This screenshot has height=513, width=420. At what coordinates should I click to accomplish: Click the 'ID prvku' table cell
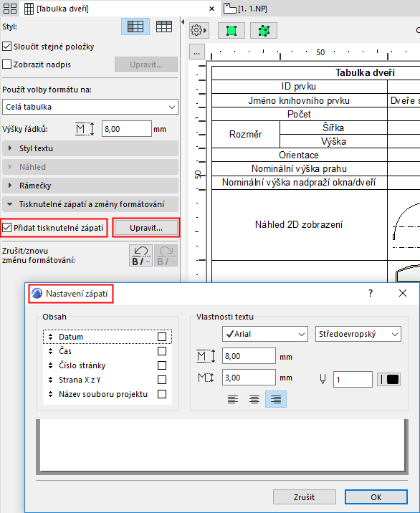click(299, 87)
